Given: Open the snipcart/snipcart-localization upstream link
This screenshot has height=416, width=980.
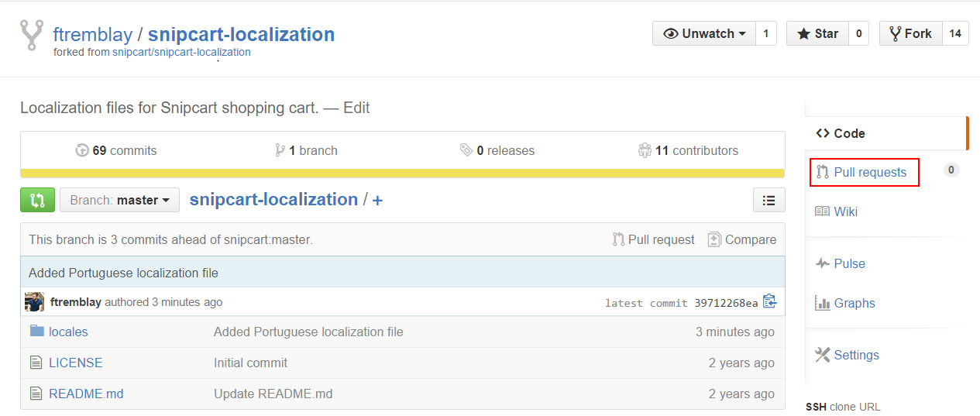Looking at the screenshot, I should (181, 53).
